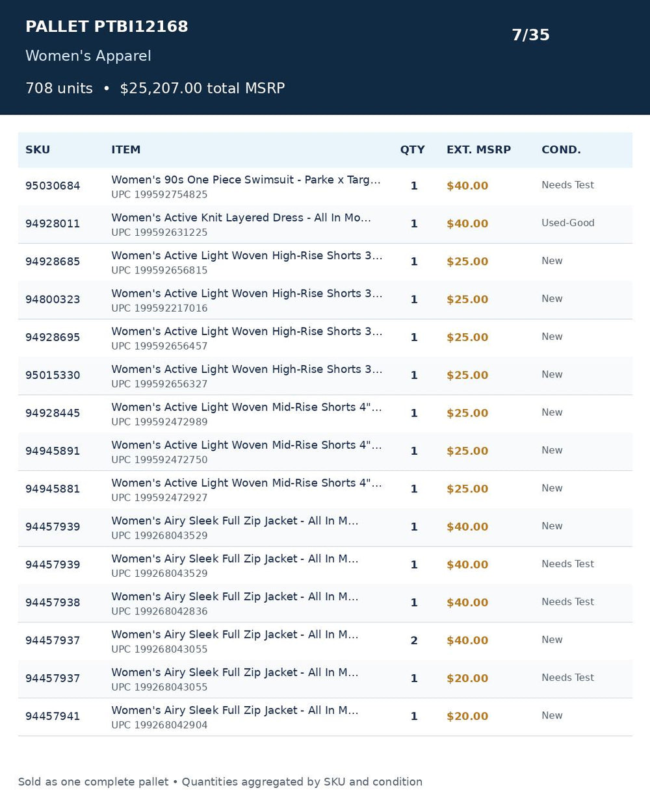Click SKU 94945881
The image size is (650, 812).
point(53,489)
